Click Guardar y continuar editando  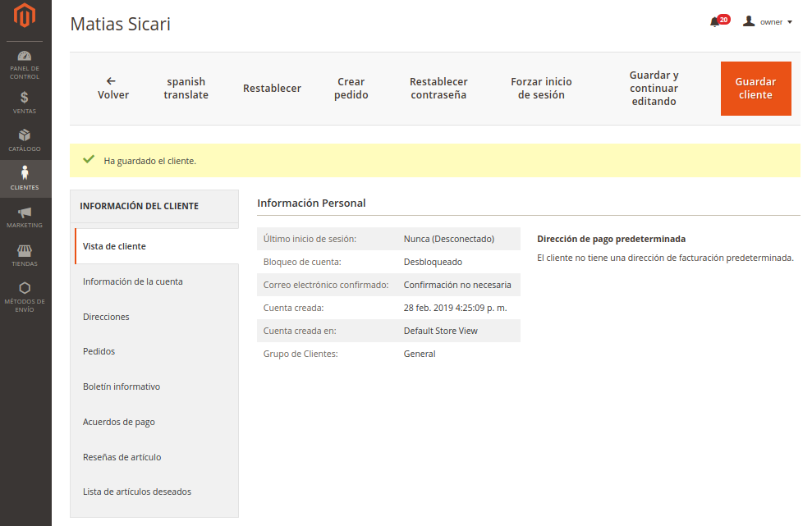click(654, 88)
